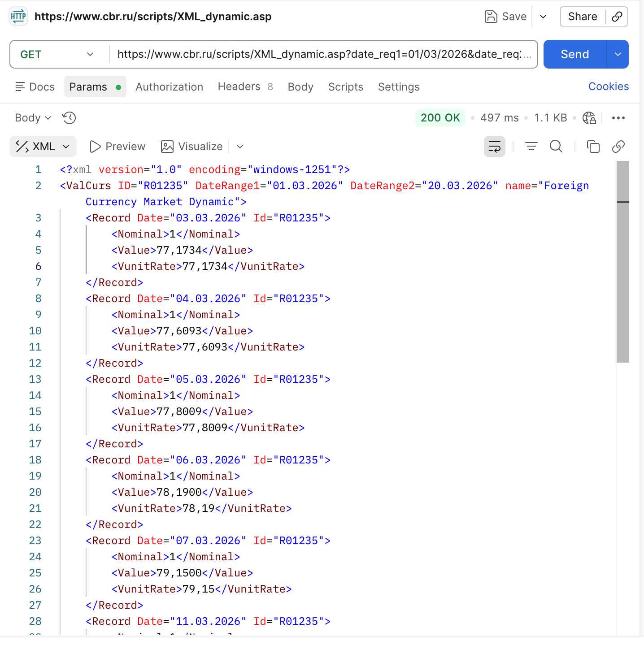Open the Visualize response view
This screenshot has width=644, height=658.
(x=192, y=146)
